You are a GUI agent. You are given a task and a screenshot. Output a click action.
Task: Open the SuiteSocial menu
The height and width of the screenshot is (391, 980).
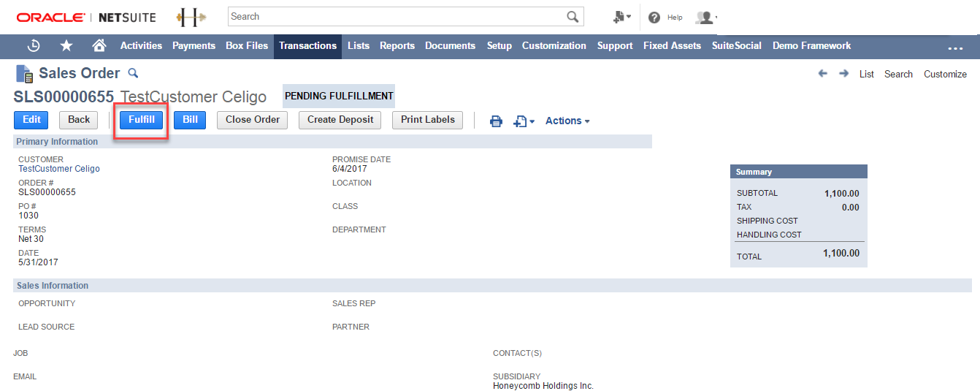(x=737, y=45)
